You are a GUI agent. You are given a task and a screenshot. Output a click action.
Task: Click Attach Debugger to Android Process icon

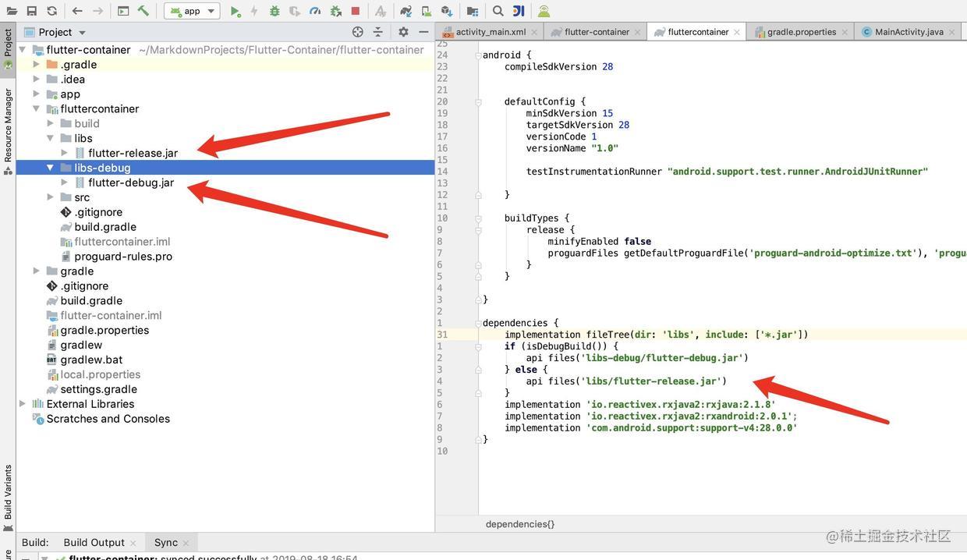tap(336, 11)
